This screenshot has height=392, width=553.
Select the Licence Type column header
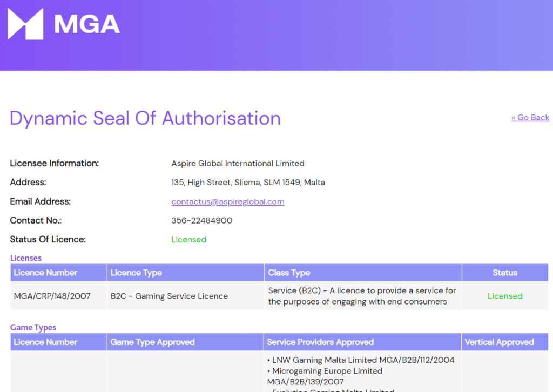coord(136,273)
